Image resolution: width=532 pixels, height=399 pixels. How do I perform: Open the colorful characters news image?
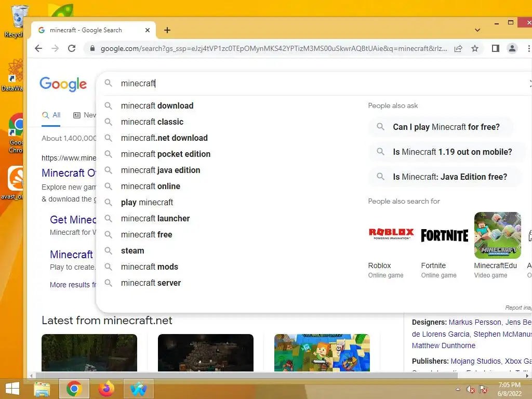(322, 353)
